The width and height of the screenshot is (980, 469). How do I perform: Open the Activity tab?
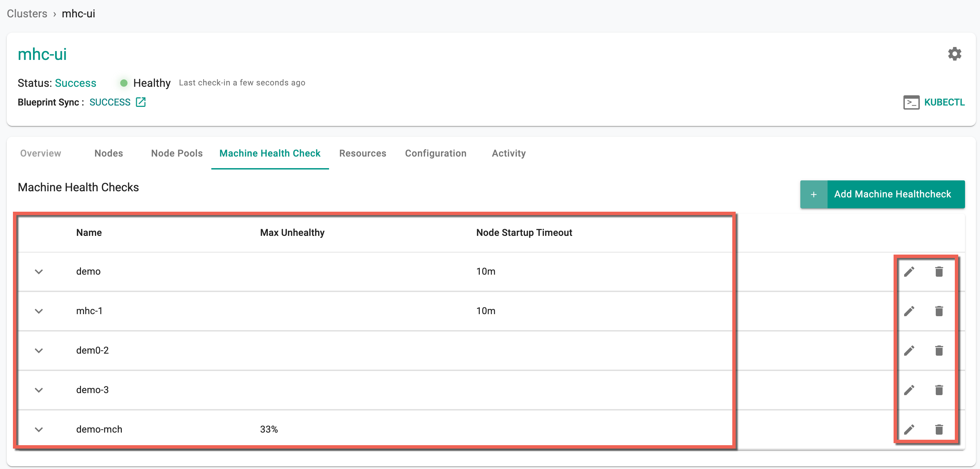[508, 153]
